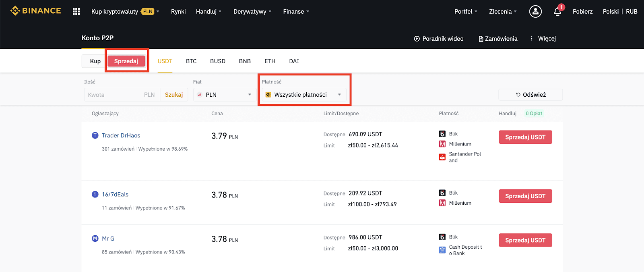Expand Kup kryptowaluty menu

125,11
